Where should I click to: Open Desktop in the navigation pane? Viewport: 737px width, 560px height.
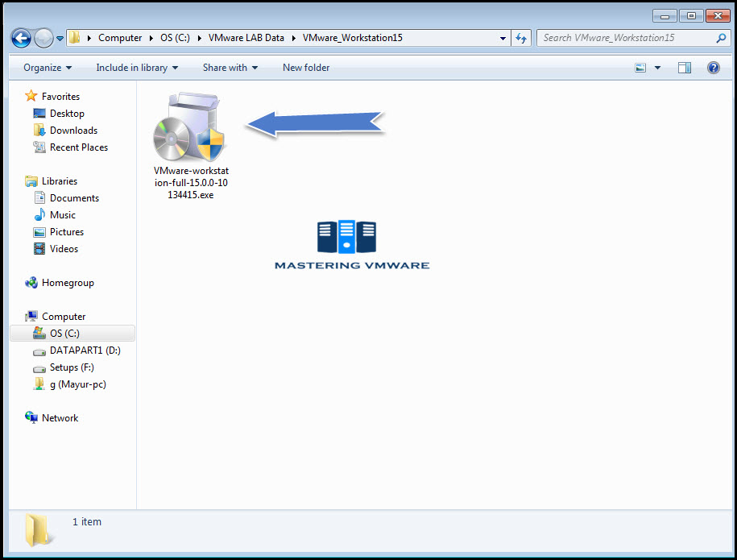pyautogui.click(x=67, y=114)
